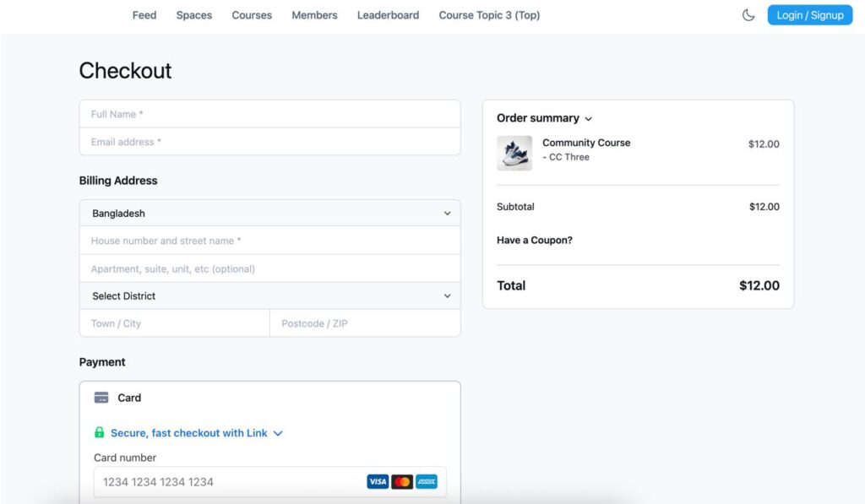
Task: Collapse the Order summary section
Action: 588,119
